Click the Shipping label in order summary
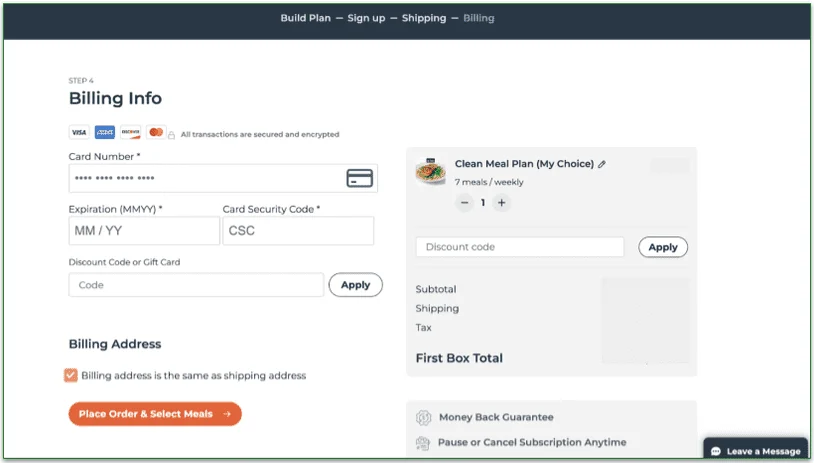This screenshot has width=814, height=463. click(x=437, y=308)
